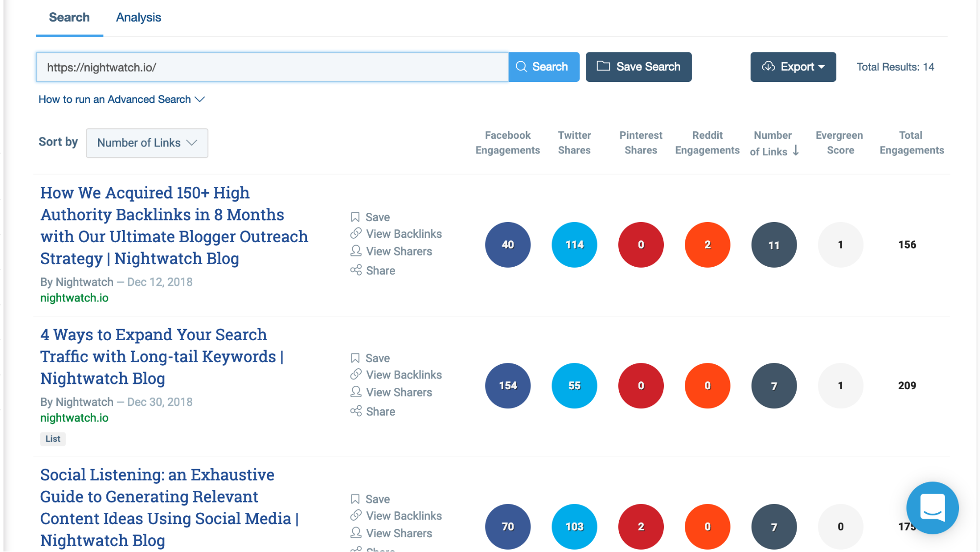Open the Sort by Number of Links dropdown
980x552 pixels.
pyautogui.click(x=147, y=143)
